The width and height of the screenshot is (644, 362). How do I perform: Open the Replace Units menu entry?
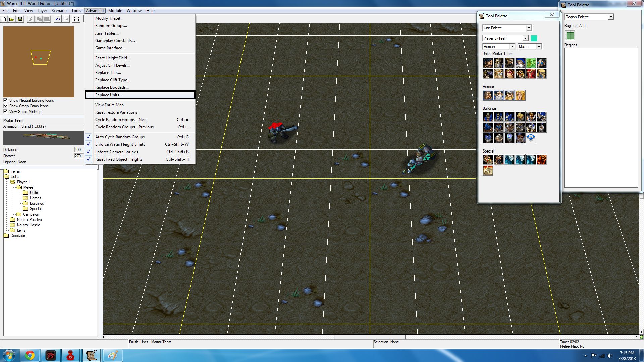[x=140, y=95]
